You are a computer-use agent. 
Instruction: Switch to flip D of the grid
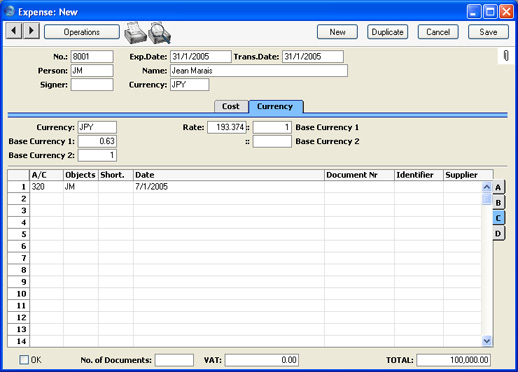point(498,233)
